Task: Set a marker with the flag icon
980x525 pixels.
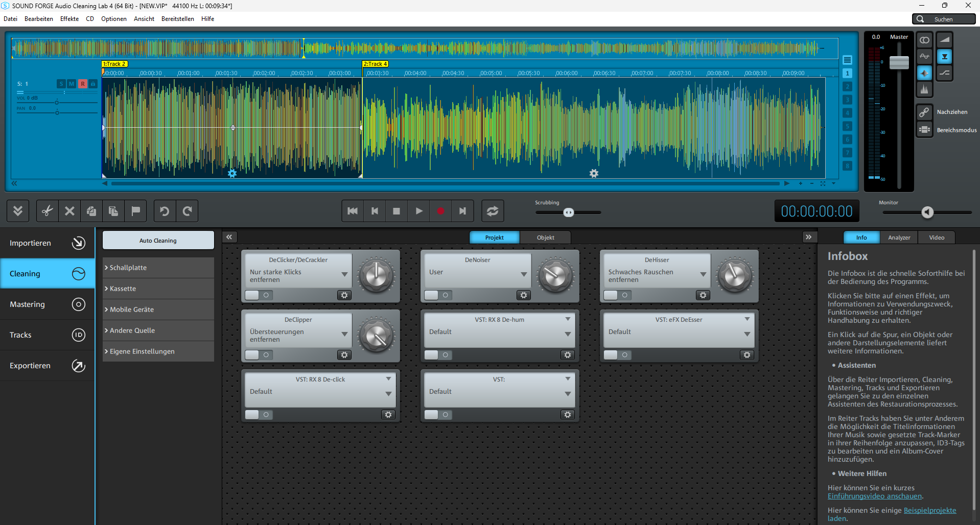Action: (x=135, y=211)
